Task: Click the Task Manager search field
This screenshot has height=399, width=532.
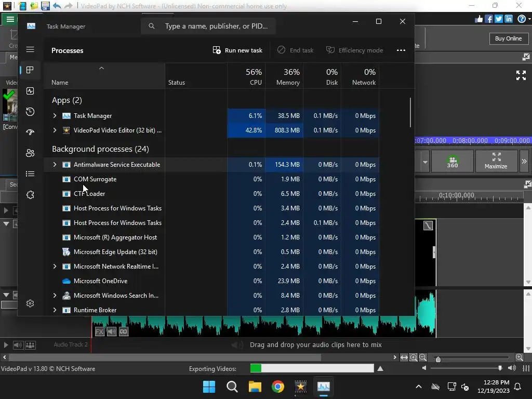Action: tap(208, 26)
